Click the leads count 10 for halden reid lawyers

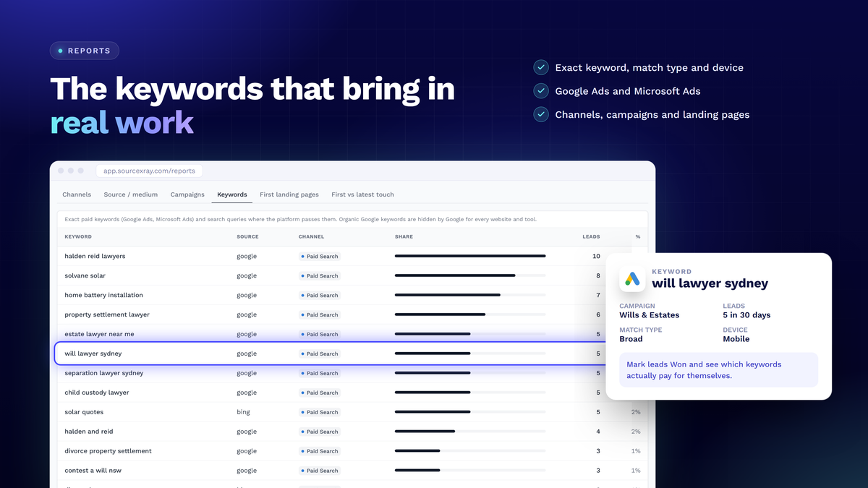point(596,256)
